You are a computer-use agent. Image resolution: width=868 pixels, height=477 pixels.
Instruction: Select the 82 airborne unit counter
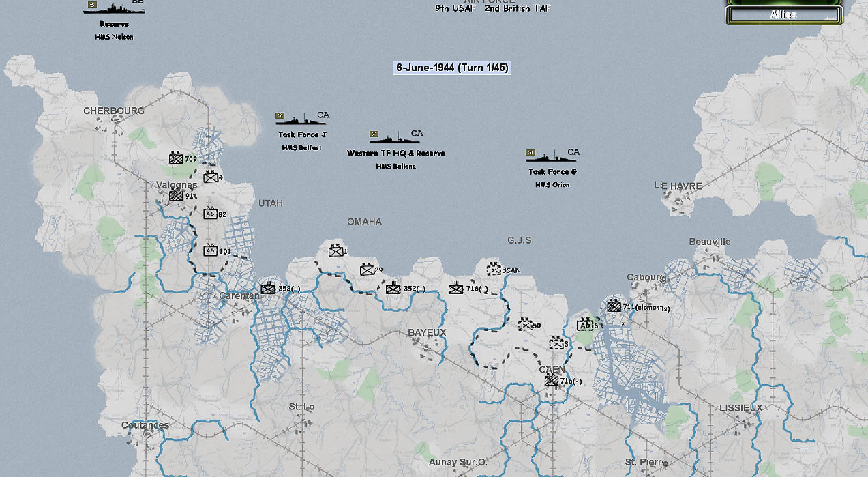click(210, 213)
